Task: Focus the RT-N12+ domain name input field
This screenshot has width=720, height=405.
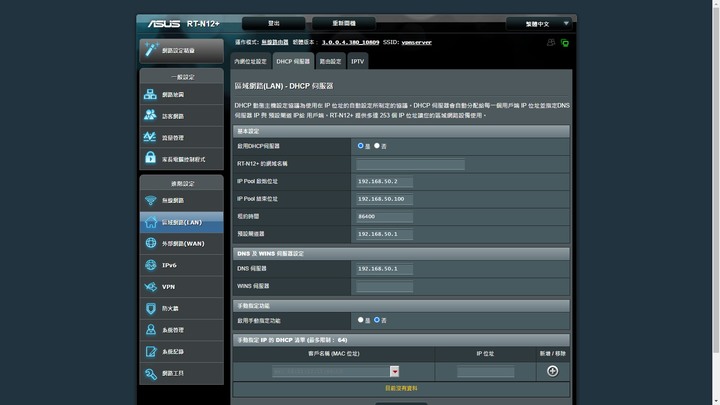Action: pos(411,164)
